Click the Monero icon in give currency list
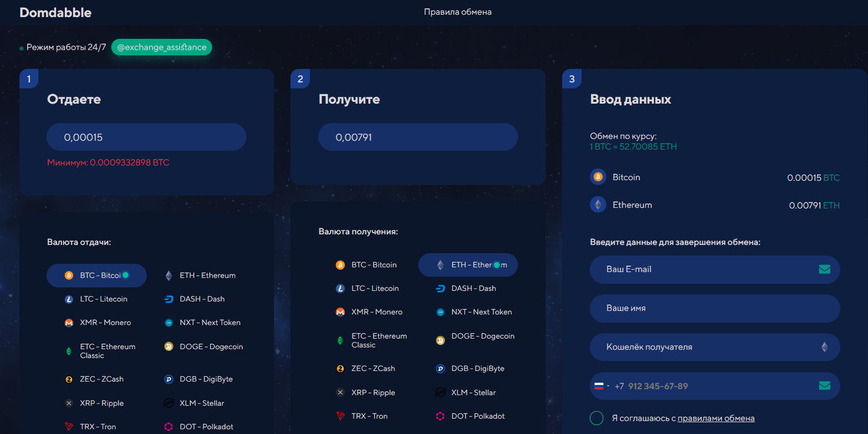 click(x=69, y=323)
